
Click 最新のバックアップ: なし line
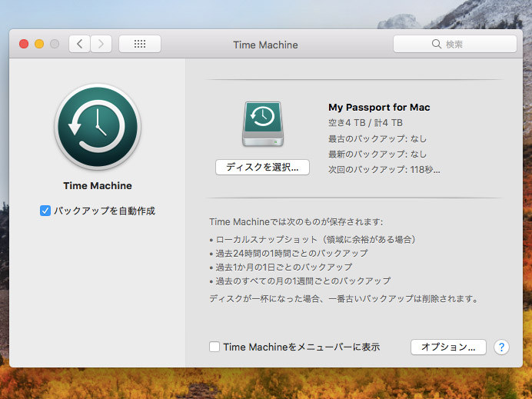pos(377,154)
